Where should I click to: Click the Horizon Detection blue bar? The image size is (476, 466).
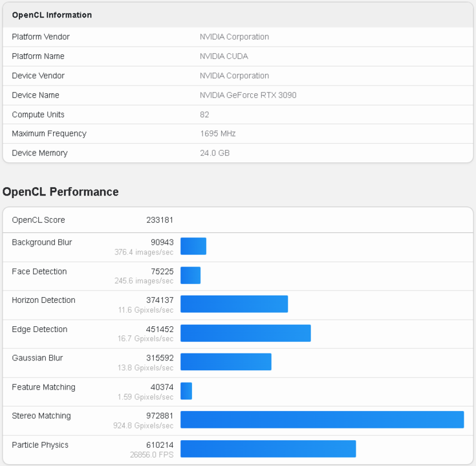[234, 304]
